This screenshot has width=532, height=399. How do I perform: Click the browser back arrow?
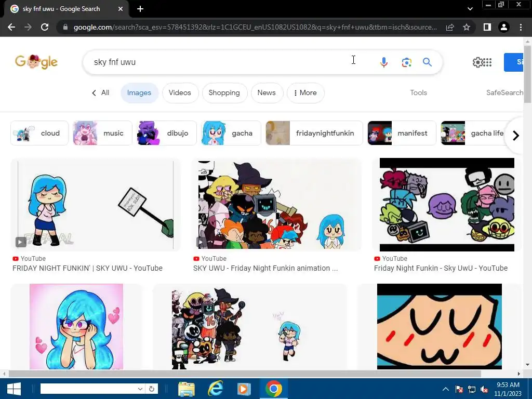coord(11,27)
